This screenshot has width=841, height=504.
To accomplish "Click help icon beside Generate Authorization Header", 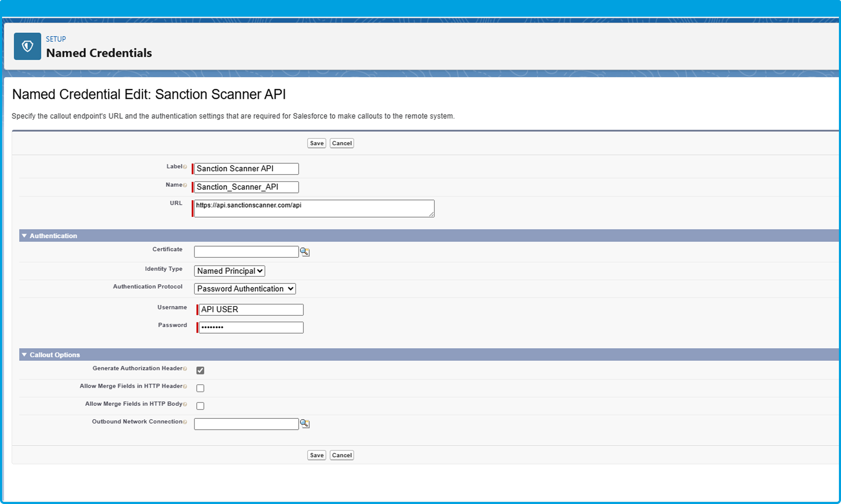I will point(185,369).
